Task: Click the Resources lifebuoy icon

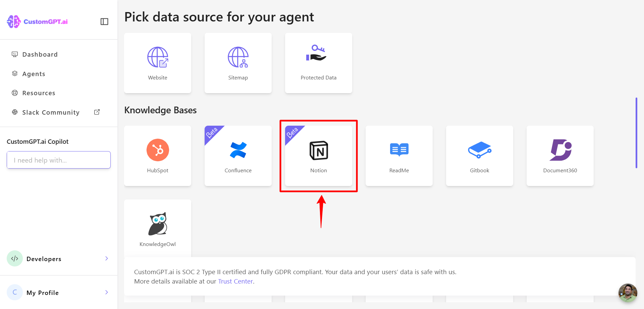Action: point(15,93)
